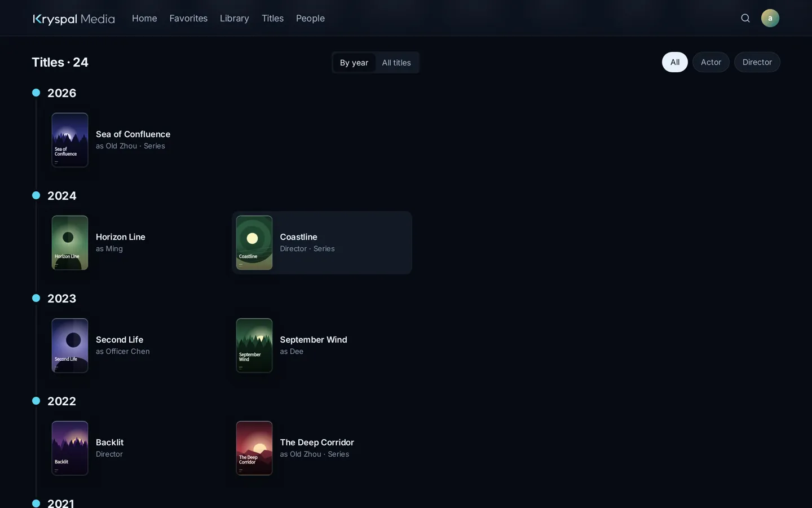Click the 'Titles · 24' heading
The height and width of the screenshot is (508, 812).
pos(60,62)
